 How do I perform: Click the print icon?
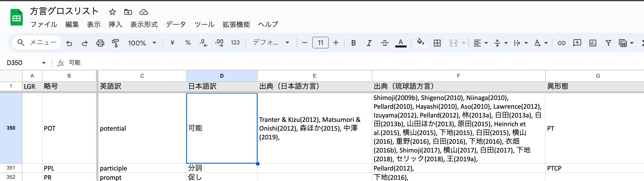tap(100, 43)
